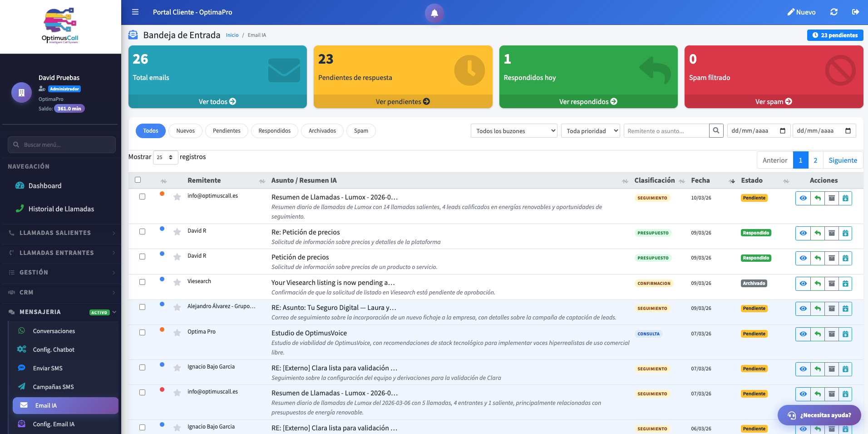Image resolution: width=868 pixels, height=434 pixels.
Task: Open the notification bell in the header
Action: tap(434, 13)
